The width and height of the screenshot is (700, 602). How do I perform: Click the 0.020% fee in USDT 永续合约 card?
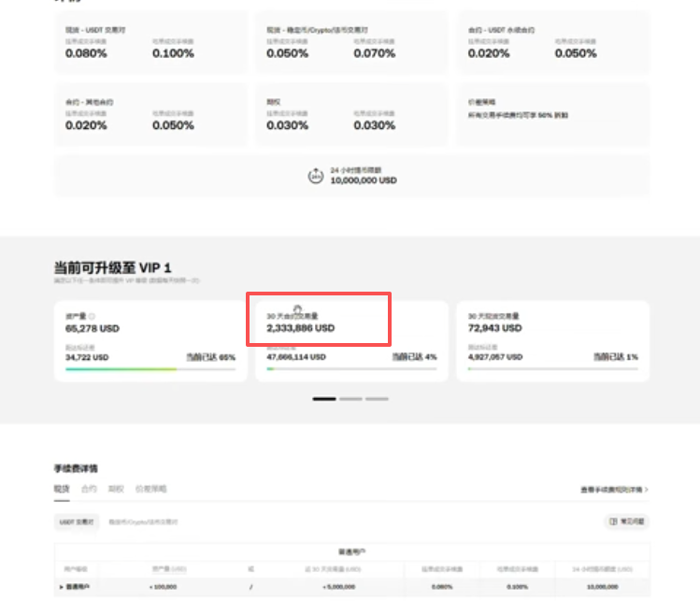click(489, 53)
